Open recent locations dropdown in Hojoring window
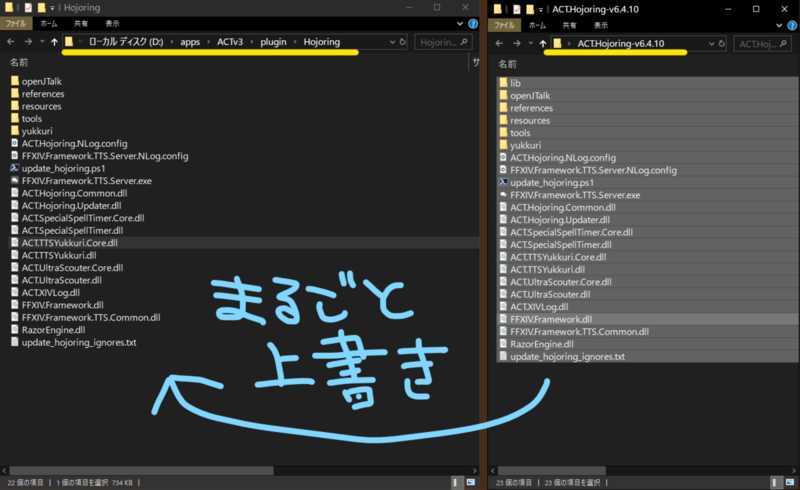Viewport: 800px width, 490px height. [42, 42]
